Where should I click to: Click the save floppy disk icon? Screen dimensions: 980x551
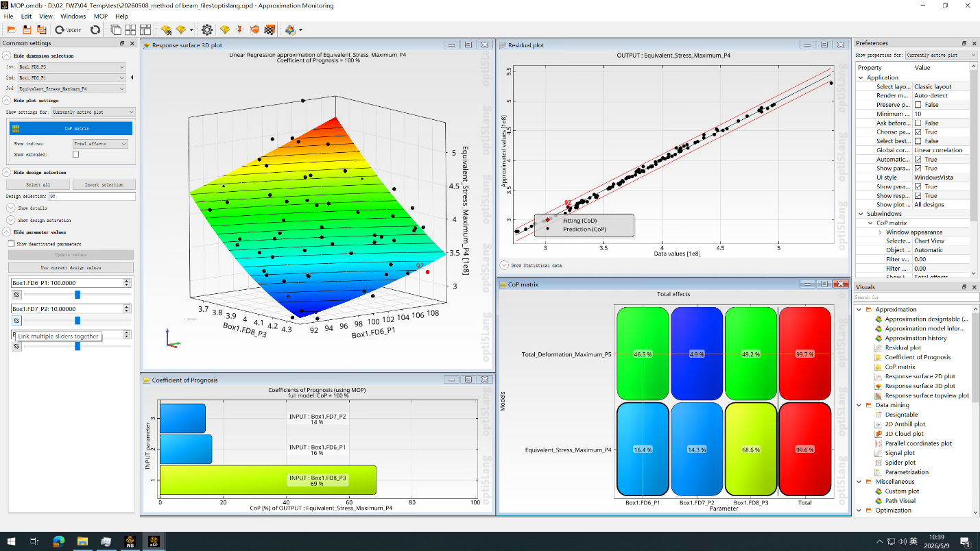pos(27,29)
